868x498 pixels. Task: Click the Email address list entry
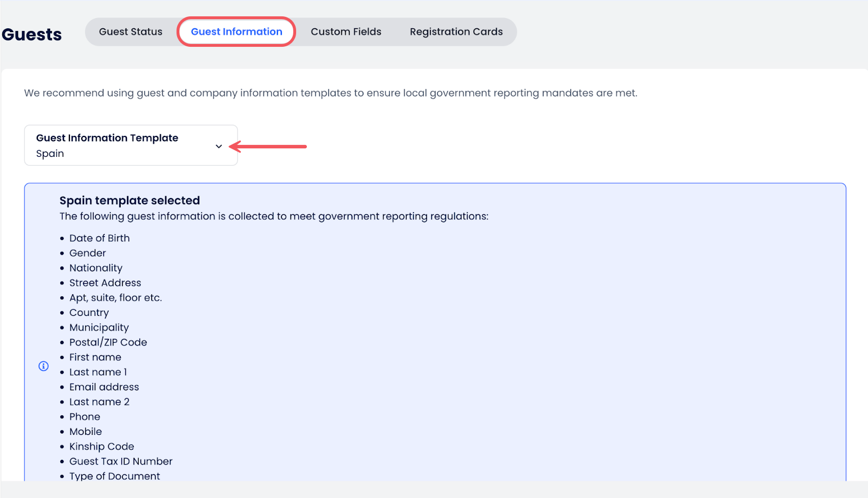point(104,387)
